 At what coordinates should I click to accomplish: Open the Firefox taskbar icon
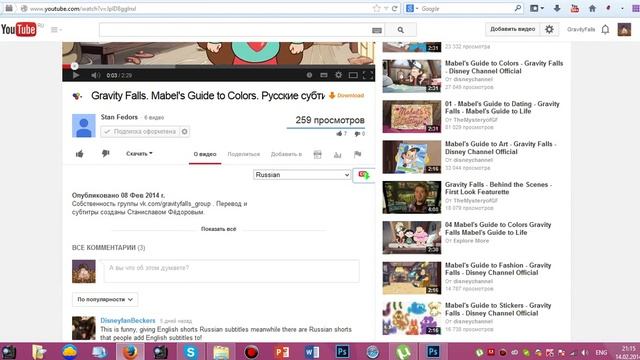coord(130,352)
